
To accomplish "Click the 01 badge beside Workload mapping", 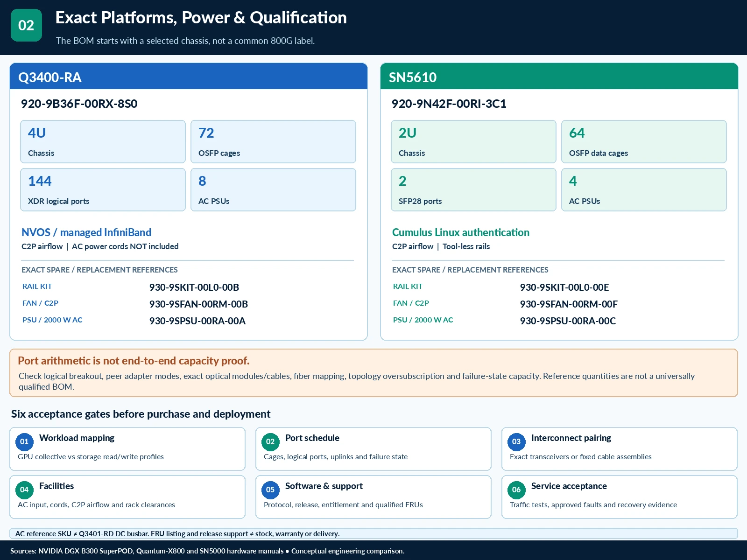I will point(24,442).
